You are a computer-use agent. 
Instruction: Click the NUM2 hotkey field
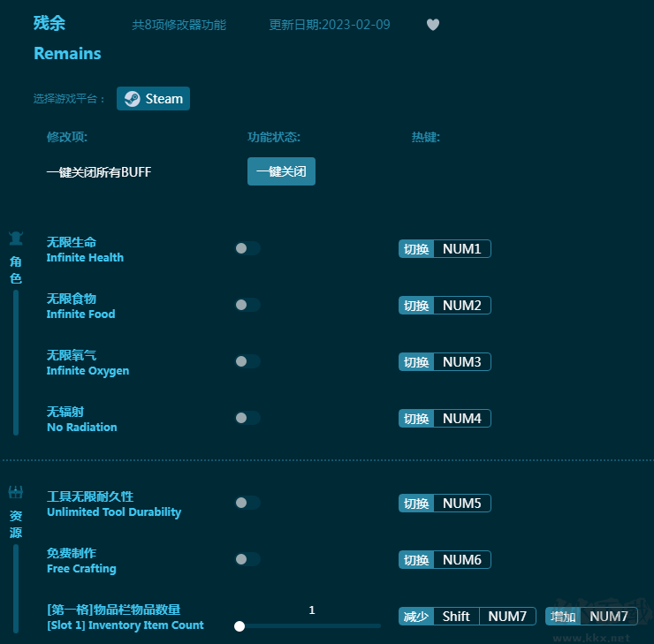point(461,305)
